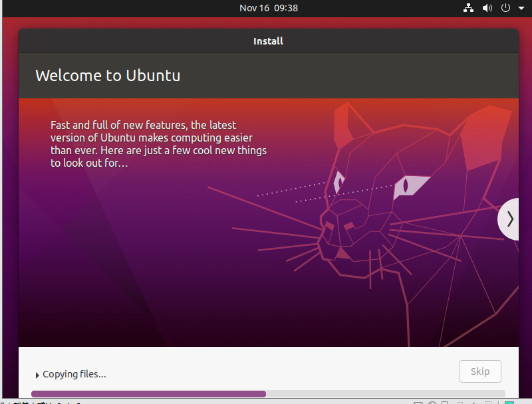
Task: Go to the next slide arrow
Action: point(509,219)
